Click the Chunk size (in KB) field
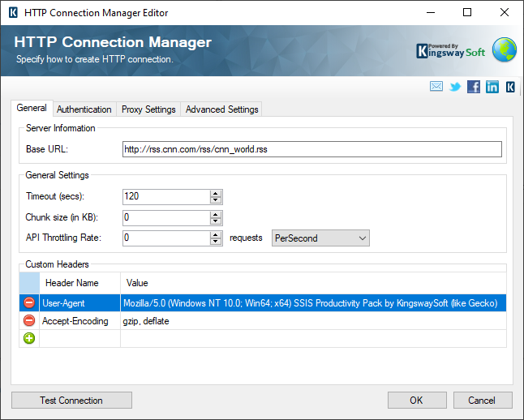 tap(166, 217)
